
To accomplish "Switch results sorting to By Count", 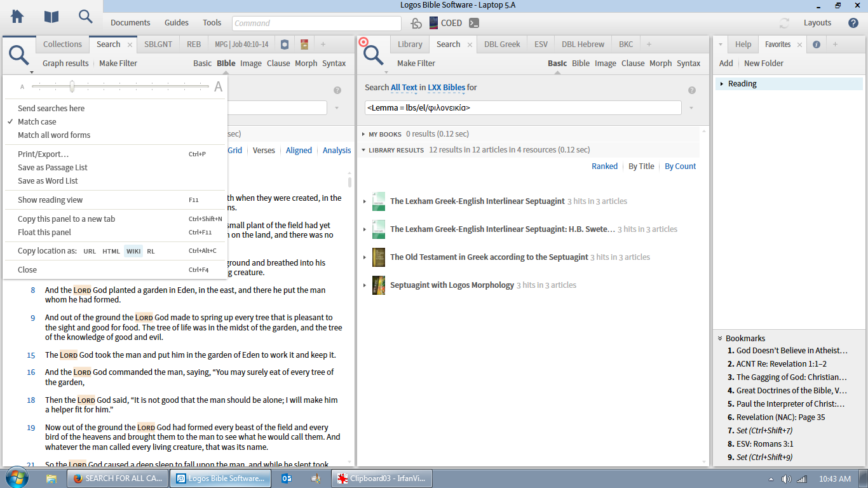I will point(680,166).
